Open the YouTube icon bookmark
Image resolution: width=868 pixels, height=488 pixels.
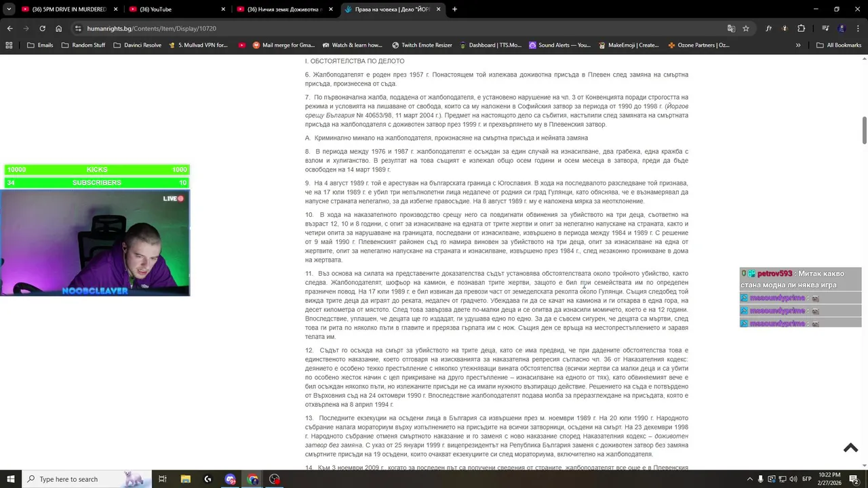click(242, 45)
